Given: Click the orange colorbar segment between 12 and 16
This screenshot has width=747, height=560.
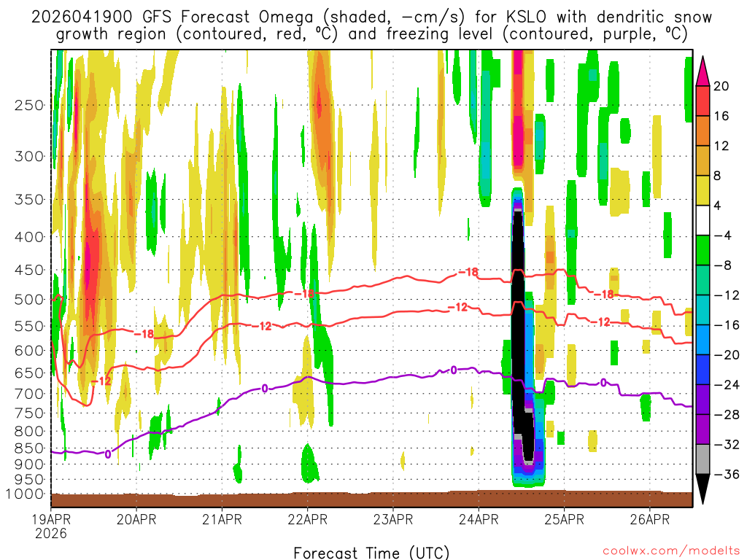Looking at the screenshot, I should 703,131.
